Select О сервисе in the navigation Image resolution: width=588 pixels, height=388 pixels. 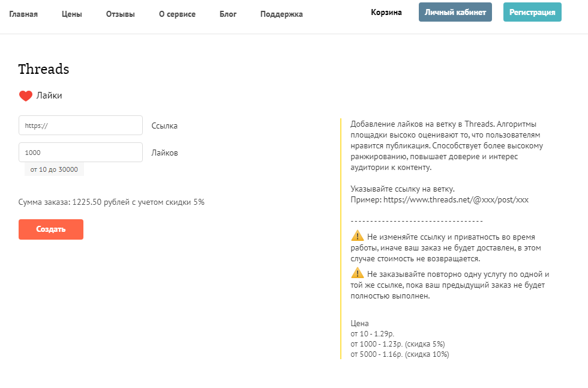pos(177,14)
